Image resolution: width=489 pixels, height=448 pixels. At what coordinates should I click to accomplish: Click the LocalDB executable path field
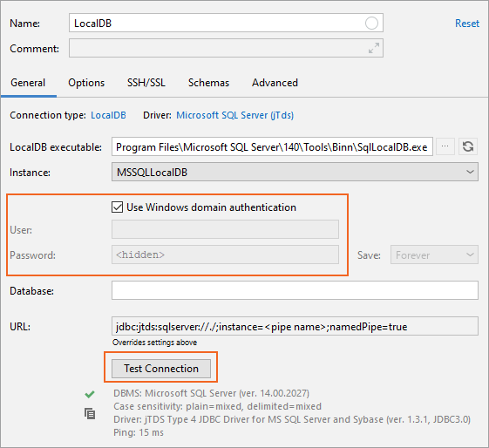tap(272, 146)
